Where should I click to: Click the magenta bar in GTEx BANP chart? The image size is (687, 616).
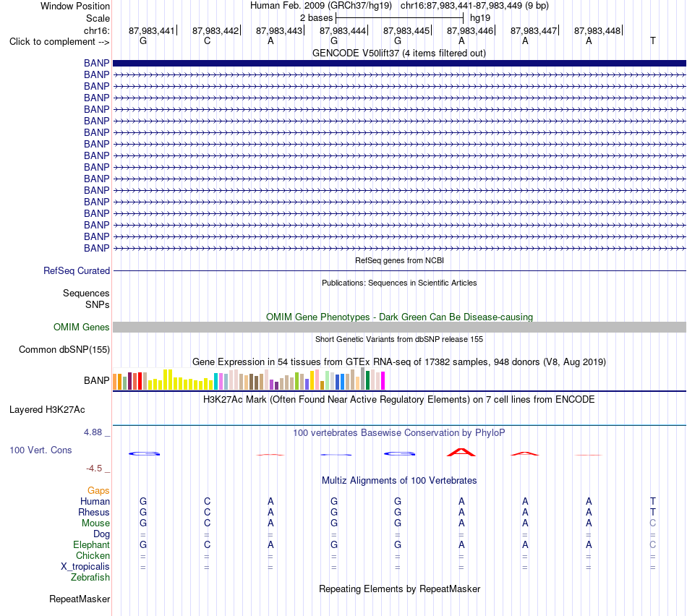click(383, 381)
